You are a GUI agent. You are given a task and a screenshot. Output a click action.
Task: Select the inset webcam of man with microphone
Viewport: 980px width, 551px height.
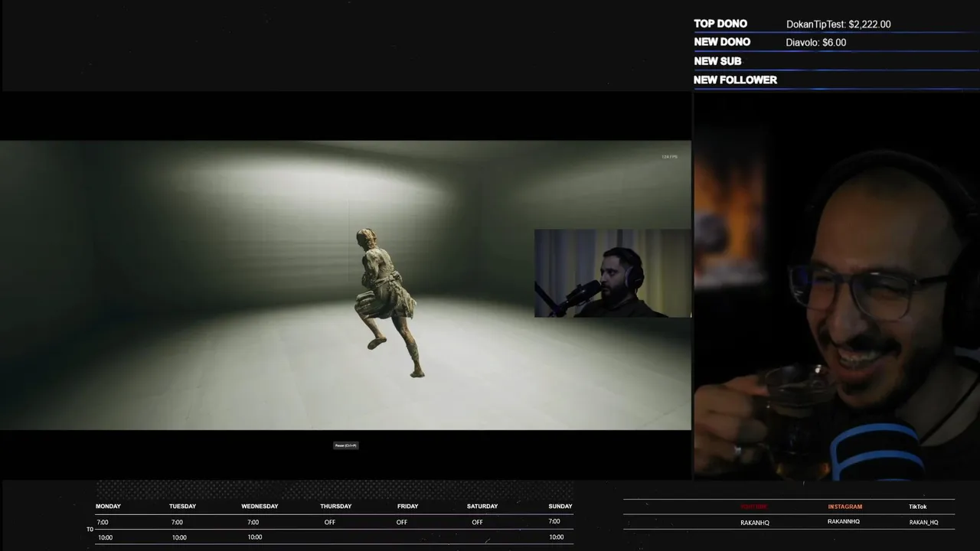[612, 273]
